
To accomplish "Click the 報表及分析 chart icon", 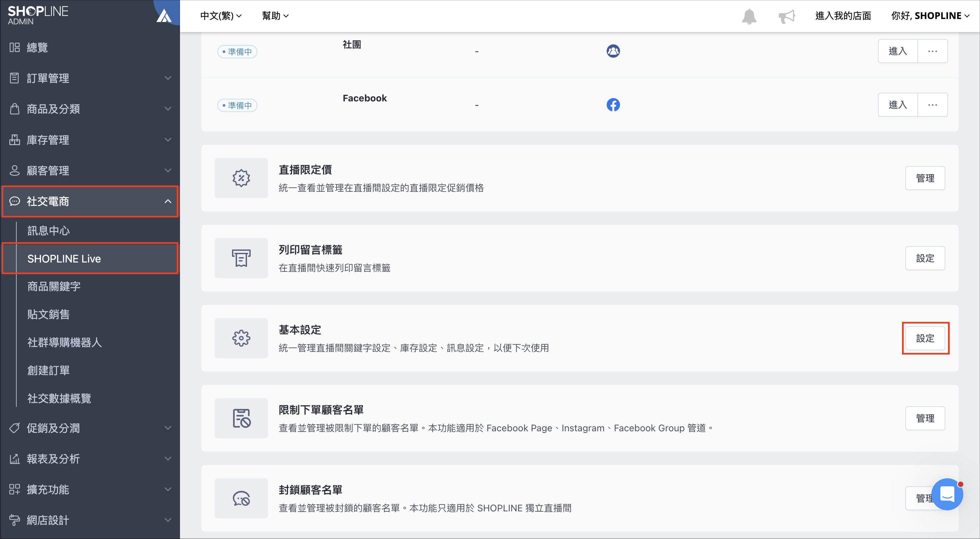I will point(14,459).
